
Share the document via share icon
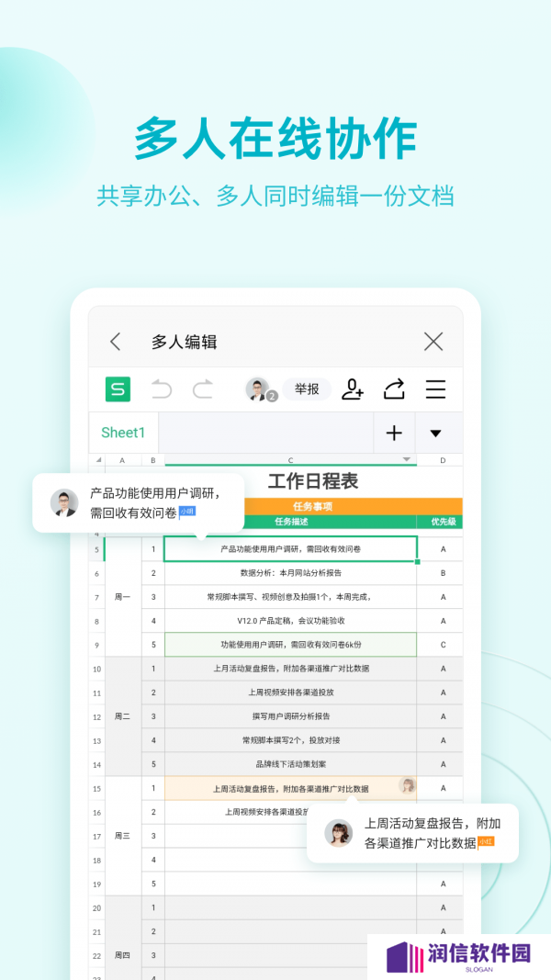tap(394, 389)
